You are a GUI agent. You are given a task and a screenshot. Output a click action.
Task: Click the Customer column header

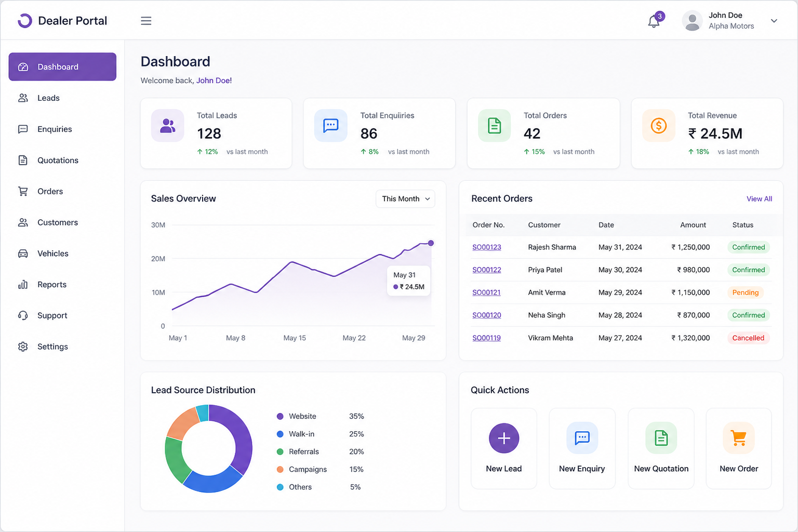(x=544, y=225)
